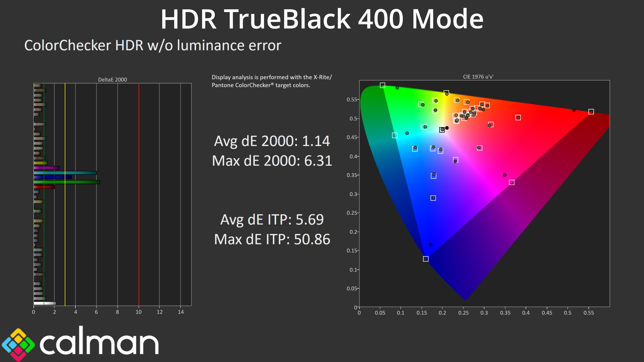Click the blue primary target square marker
This screenshot has width=644, height=362.
(x=425, y=259)
